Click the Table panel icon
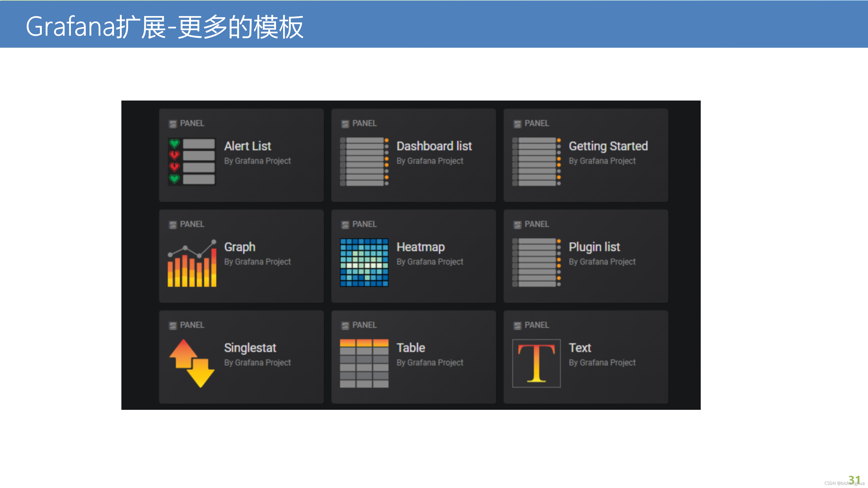 coord(364,363)
